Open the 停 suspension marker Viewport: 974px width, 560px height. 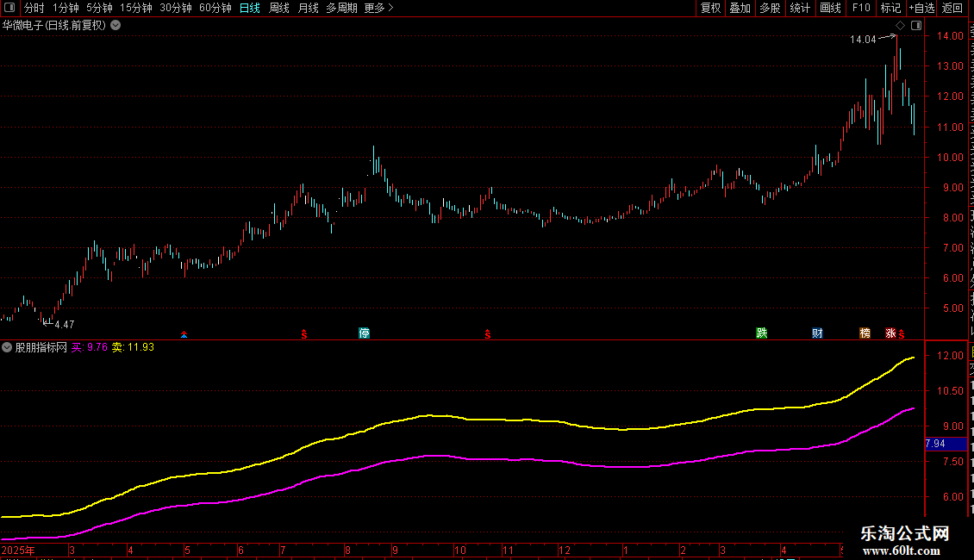[364, 333]
